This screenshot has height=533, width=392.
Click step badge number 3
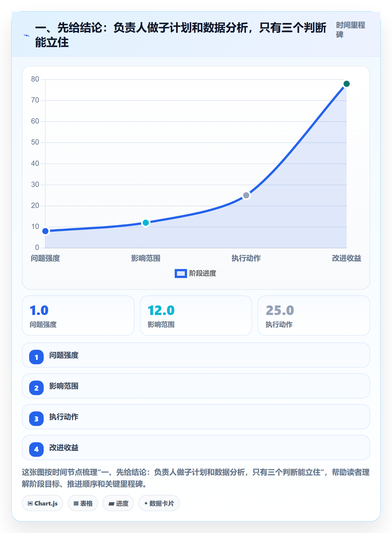pos(36,419)
